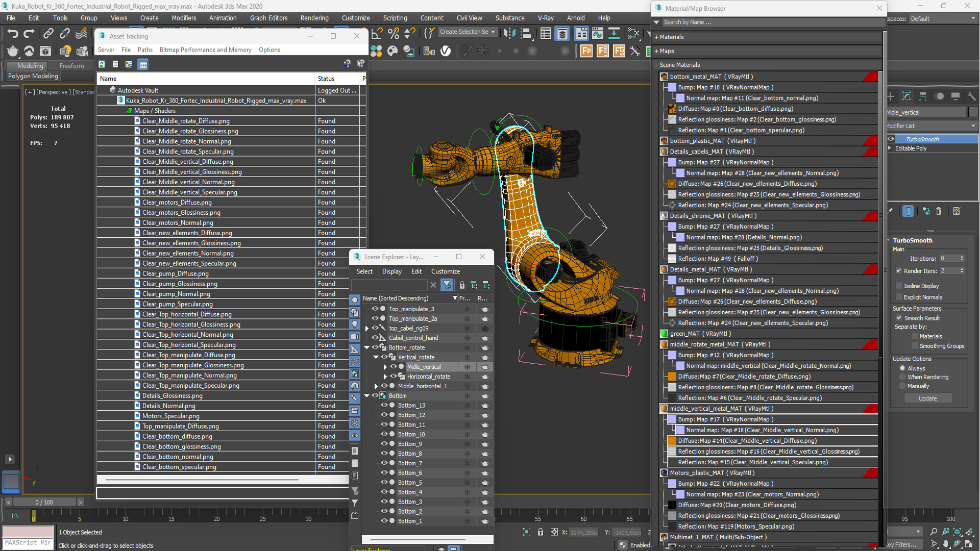Click the Unlink Selection icon
This screenshot has width=980, height=551.
coord(64,34)
